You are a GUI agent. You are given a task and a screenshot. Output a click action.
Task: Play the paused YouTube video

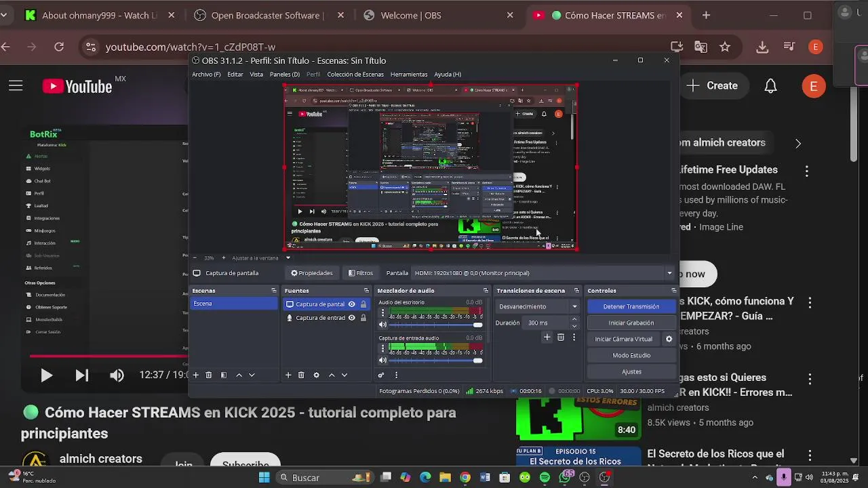46,375
